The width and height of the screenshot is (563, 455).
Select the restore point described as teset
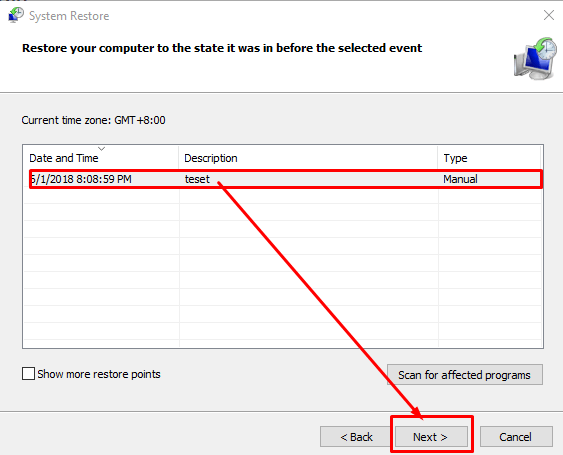(x=197, y=179)
